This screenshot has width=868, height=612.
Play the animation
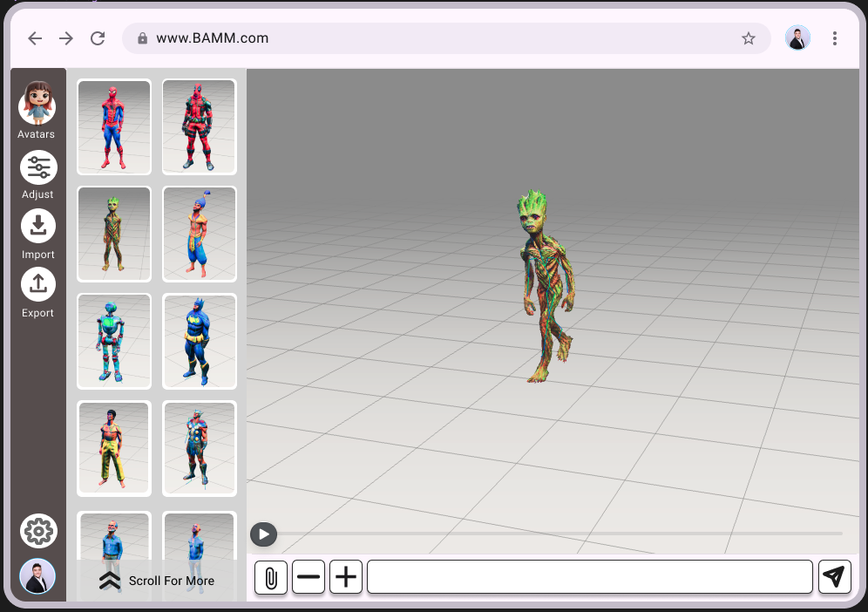tap(263, 534)
